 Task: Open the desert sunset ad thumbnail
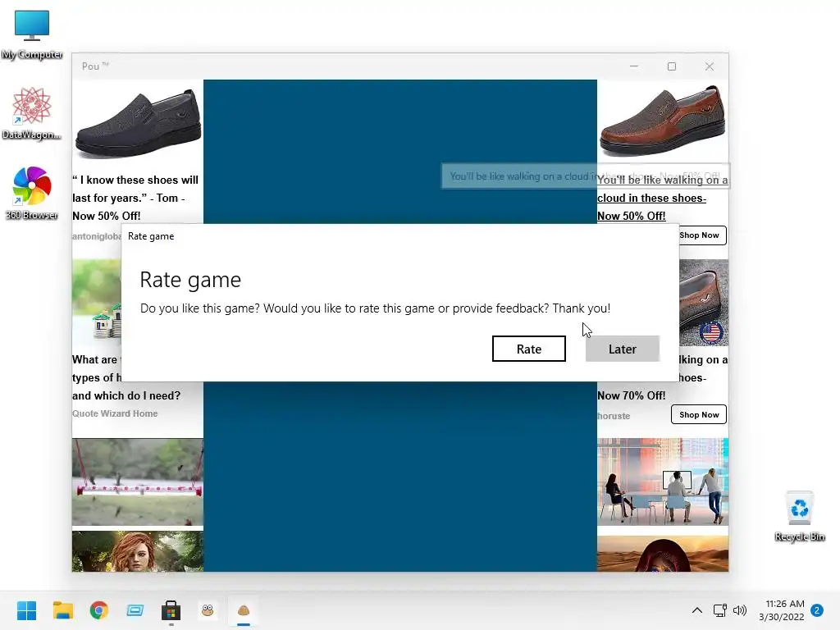663,554
